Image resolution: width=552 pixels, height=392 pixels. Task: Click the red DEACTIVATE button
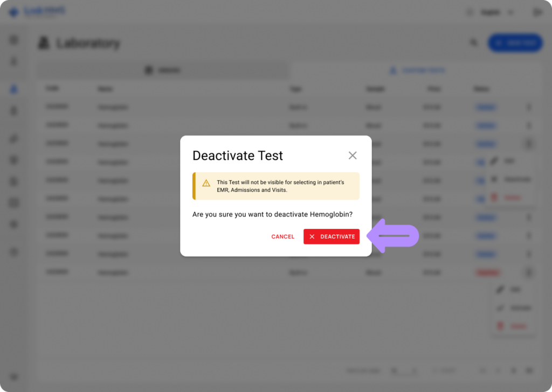332,236
